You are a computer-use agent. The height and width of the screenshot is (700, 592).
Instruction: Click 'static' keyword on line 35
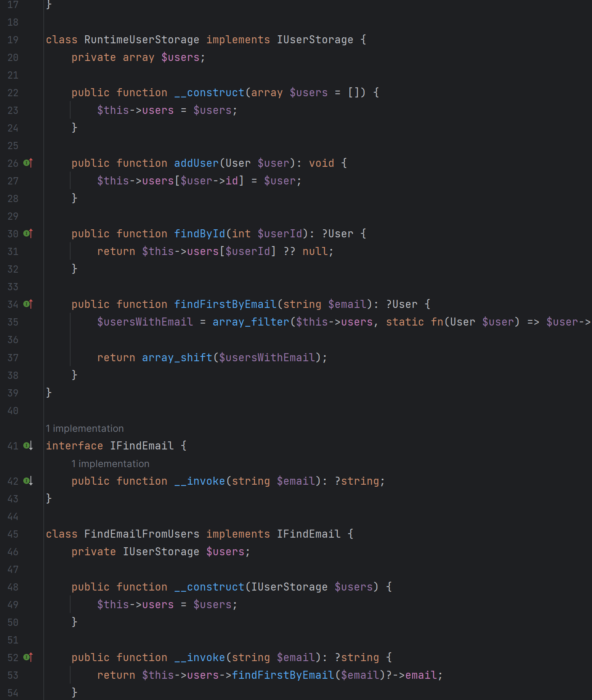click(405, 322)
